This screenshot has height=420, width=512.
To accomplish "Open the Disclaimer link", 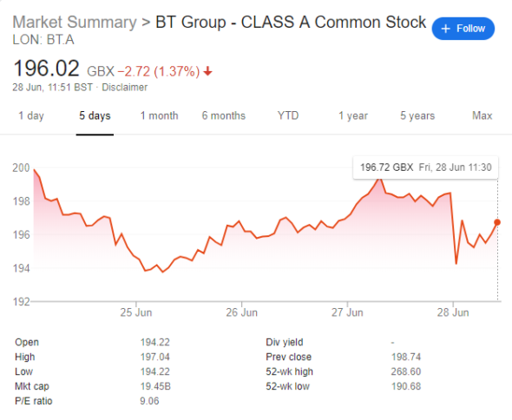I will click(125, 88).
